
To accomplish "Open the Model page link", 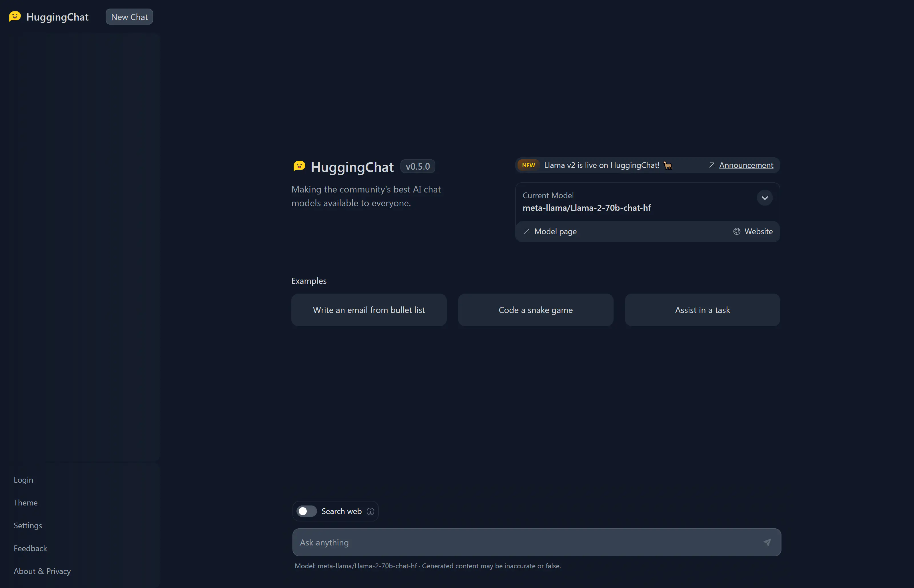I will [555, 231].
